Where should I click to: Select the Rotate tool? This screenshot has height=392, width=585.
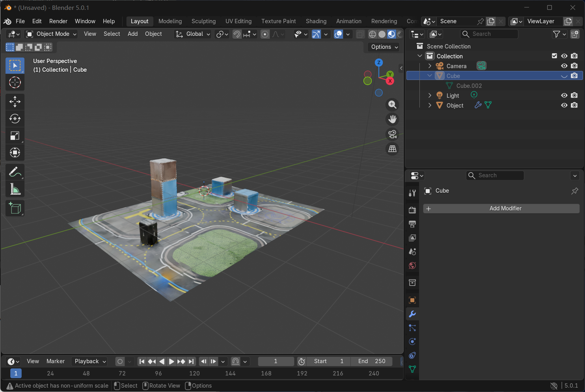(15, 119)
